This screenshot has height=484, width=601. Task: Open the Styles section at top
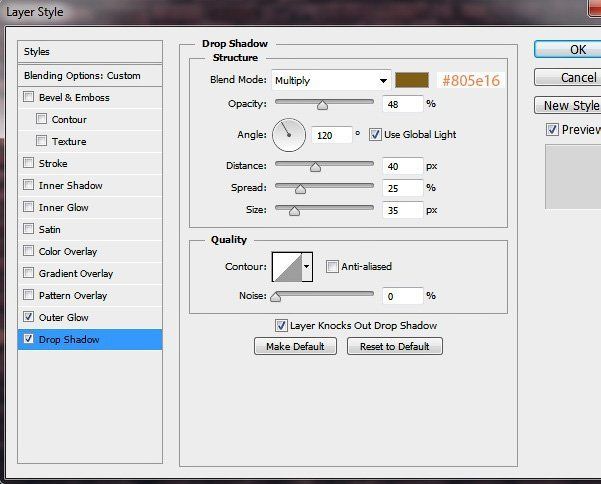click(x=90, y=51)
